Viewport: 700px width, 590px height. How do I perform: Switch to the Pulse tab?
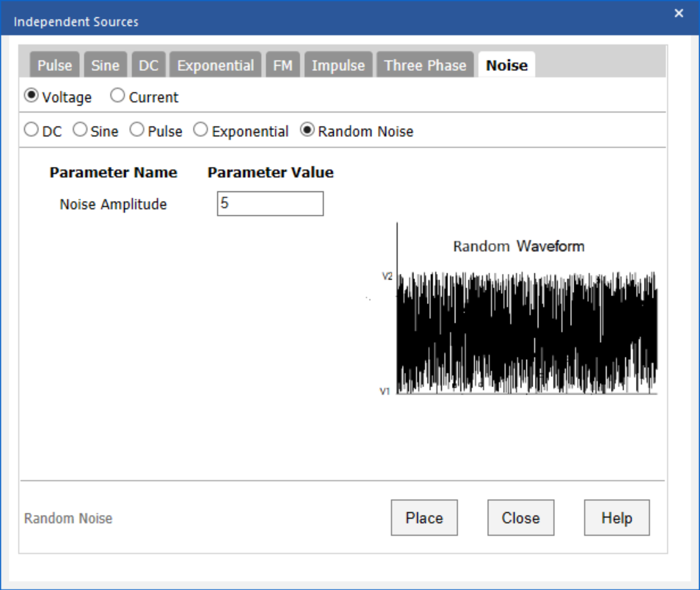click(55, 65)
